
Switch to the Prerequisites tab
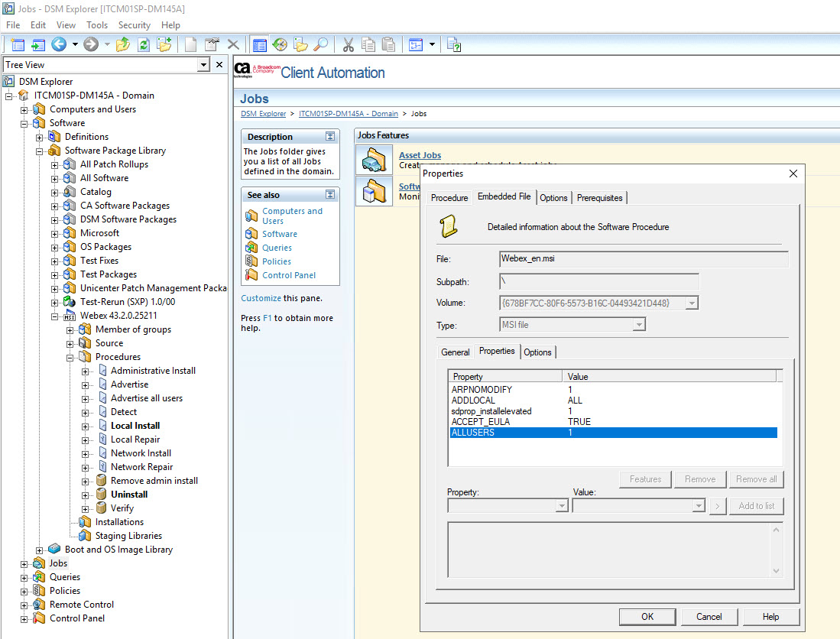click(599, 198)
